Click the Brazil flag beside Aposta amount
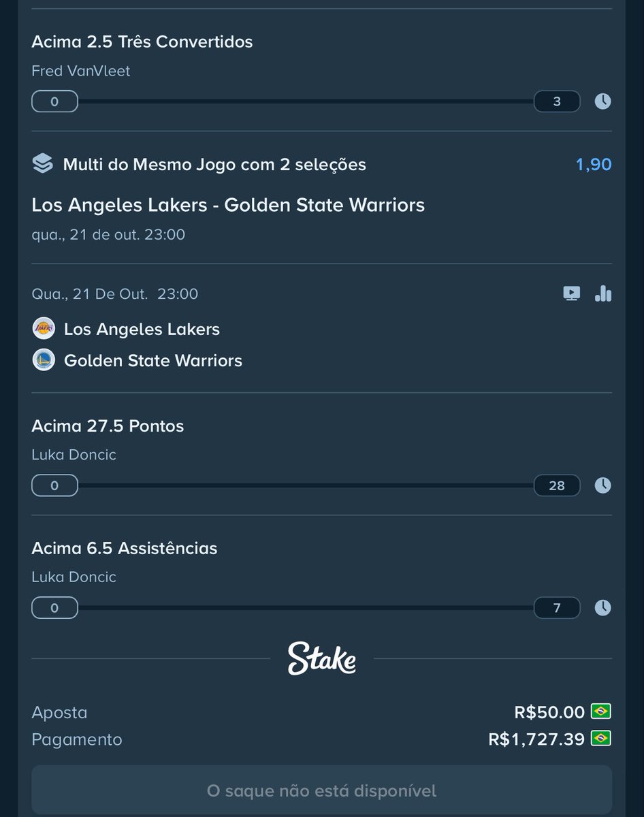This screenshot has width=644, height=817. pos(601,711)
